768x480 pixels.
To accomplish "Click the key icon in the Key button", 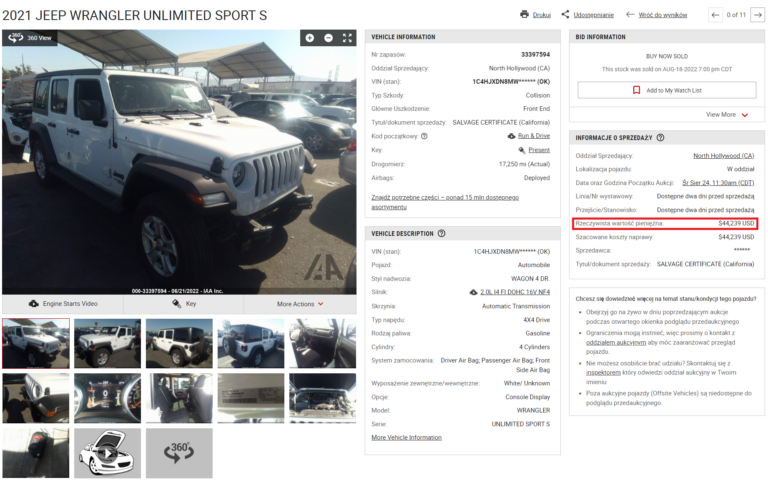I will tap(177, 304).
